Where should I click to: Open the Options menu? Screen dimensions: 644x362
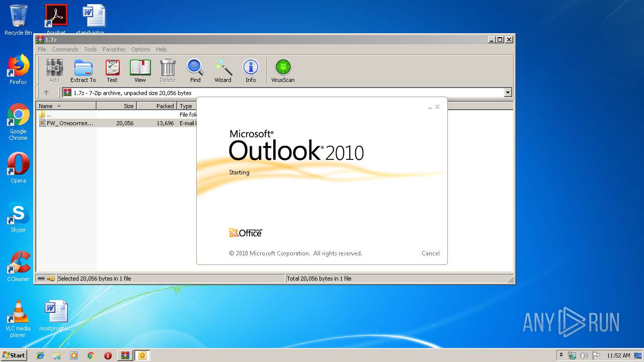141,49
